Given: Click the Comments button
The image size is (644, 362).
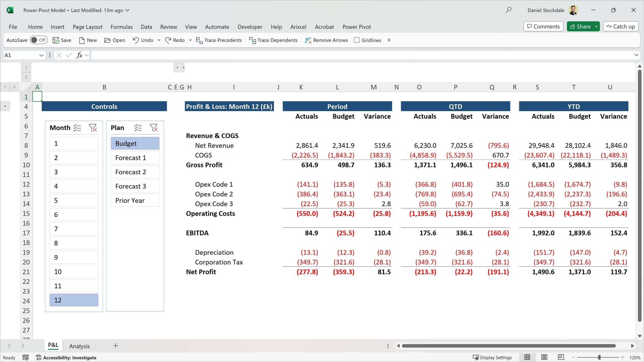Looking at the screenshot, I should [543, 27].
